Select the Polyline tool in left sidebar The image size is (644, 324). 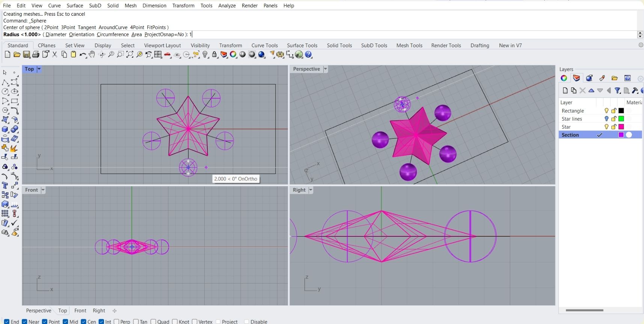click(x=5, y=82)
